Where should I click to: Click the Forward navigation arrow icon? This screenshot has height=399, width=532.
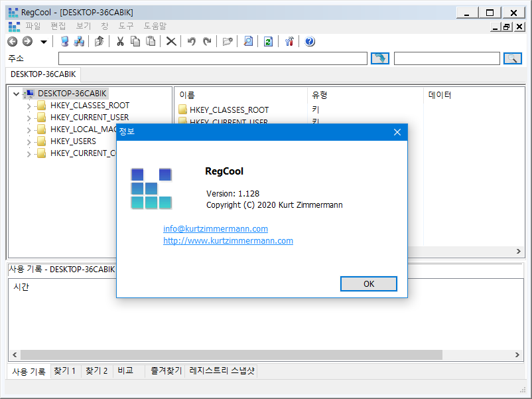(27, 41)
